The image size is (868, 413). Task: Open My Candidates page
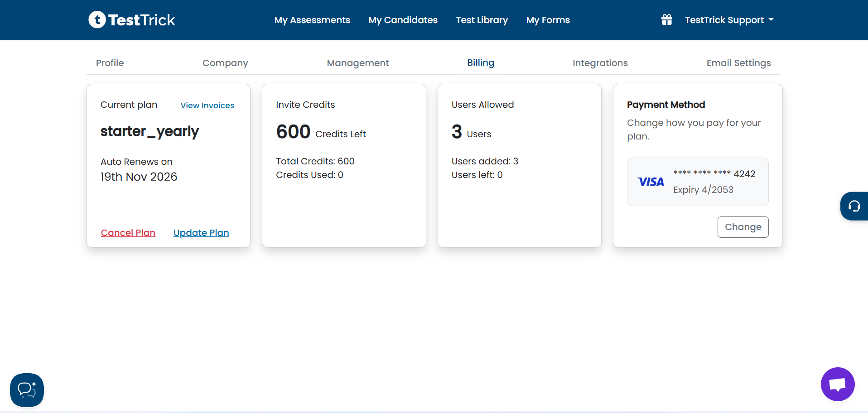coord(403,20)
